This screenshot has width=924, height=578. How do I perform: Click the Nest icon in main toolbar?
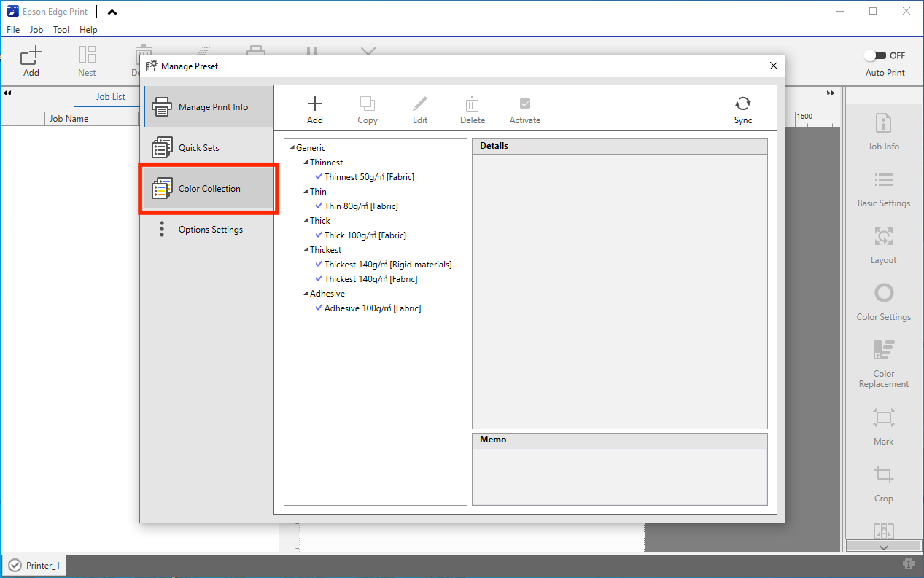coord(88,55)
